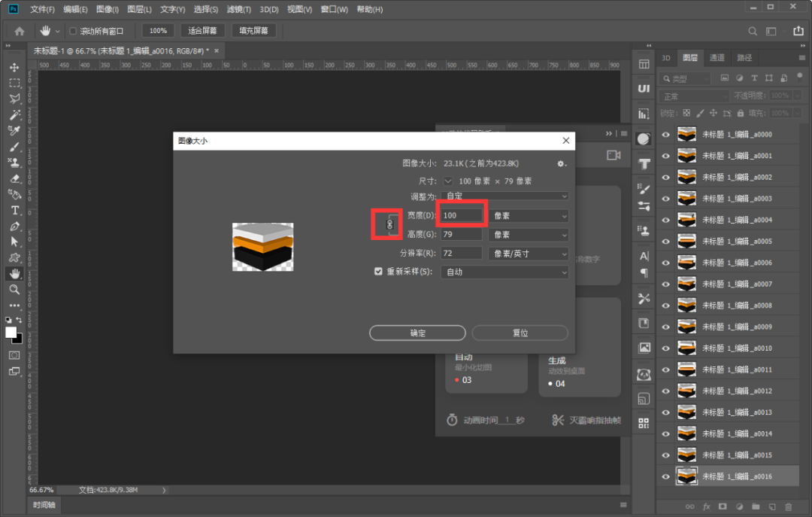
Task: Click the 复位 button
Action: pos(520,333)
